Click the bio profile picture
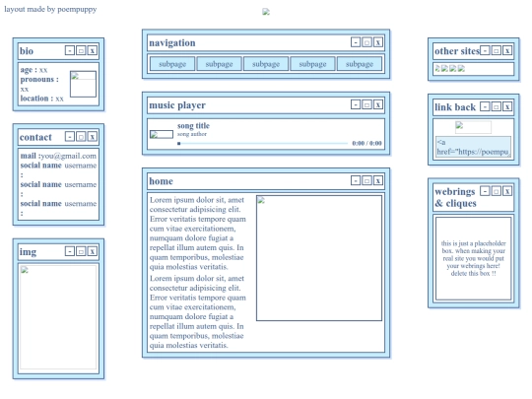The width and height of the screenshot is (532, 399). coord(83,84)
